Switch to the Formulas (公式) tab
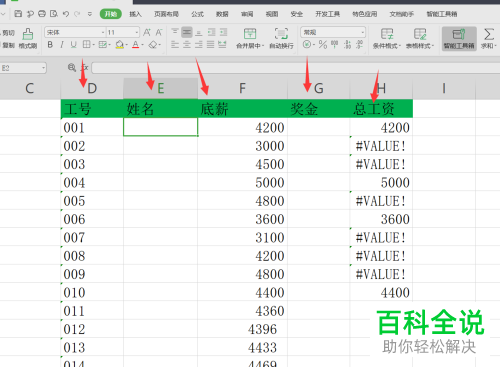The image size is (500, 367). click(x=197, y=14)
